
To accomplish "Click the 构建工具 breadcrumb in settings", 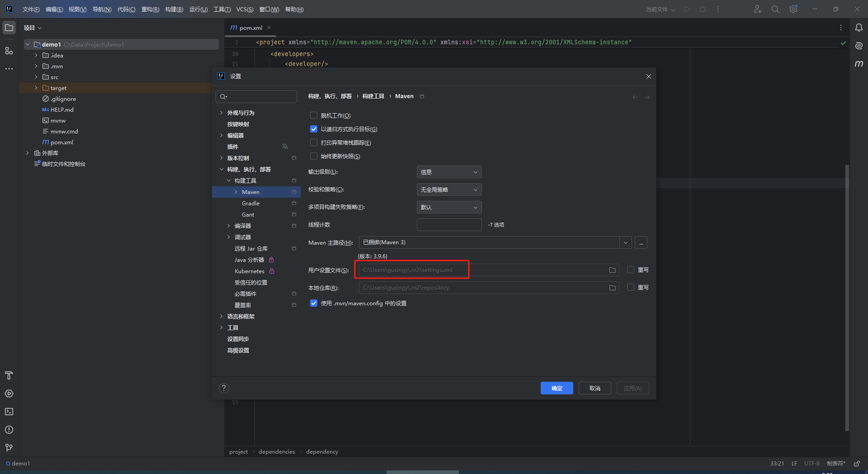I will 373,96.
